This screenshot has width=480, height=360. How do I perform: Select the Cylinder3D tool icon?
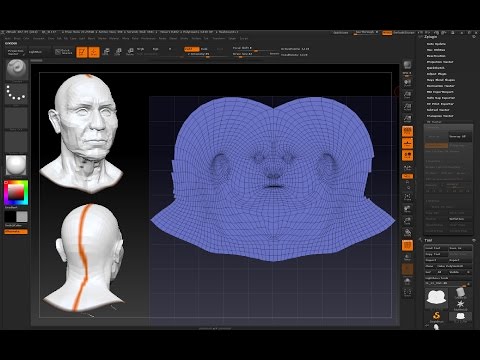(461, 293)
